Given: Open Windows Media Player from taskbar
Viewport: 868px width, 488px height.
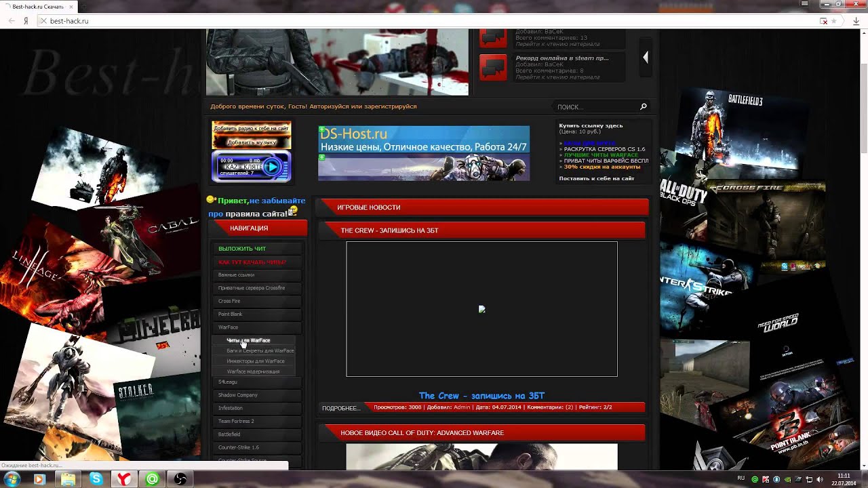Looking at the screenshot, I should (39, 479).
